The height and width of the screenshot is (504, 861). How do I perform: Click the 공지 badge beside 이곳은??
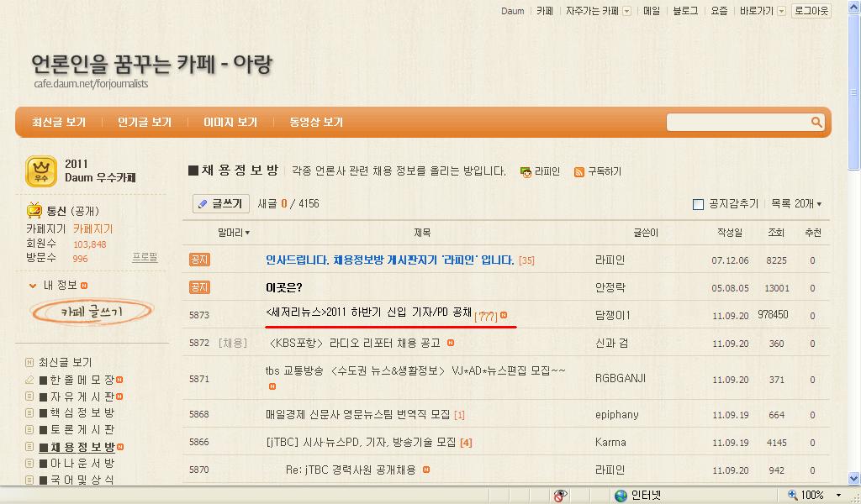tap(199, 286)
